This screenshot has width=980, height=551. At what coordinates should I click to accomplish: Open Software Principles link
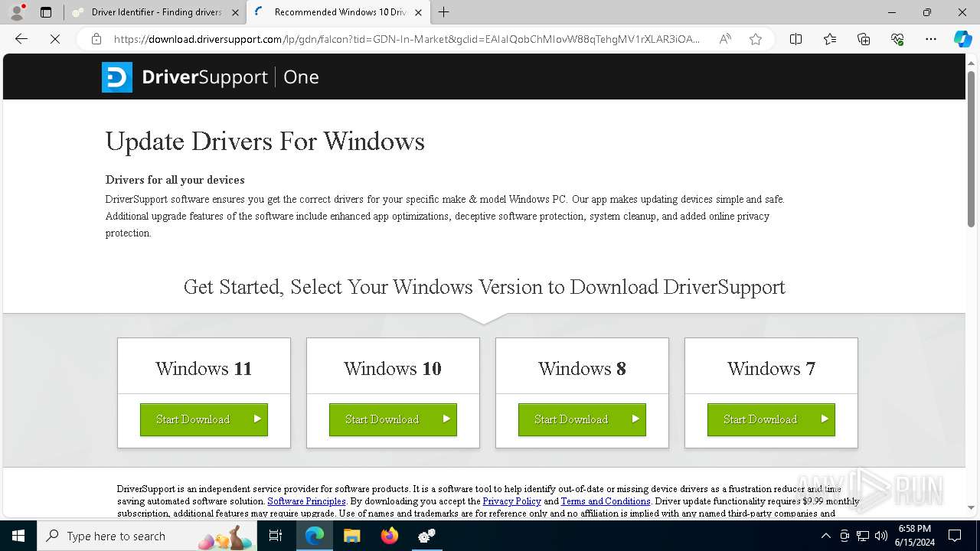coord(306,501)
